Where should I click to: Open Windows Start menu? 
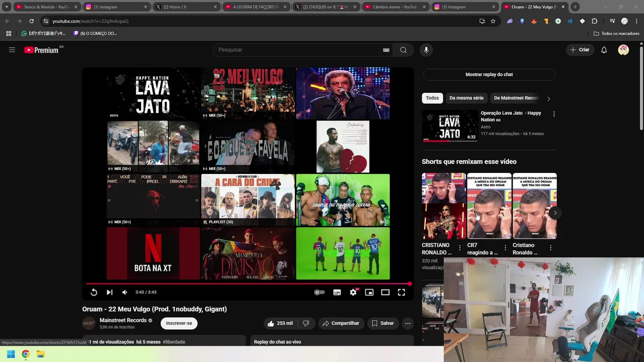pos(11,354)
